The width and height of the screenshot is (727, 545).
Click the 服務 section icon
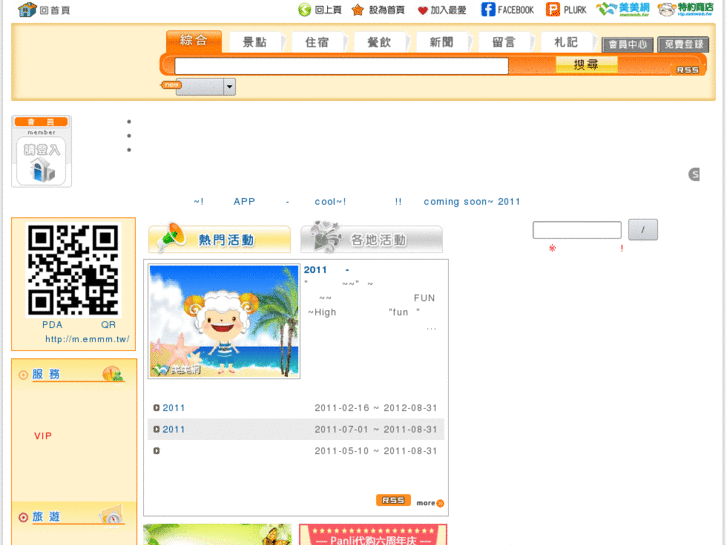113,373
